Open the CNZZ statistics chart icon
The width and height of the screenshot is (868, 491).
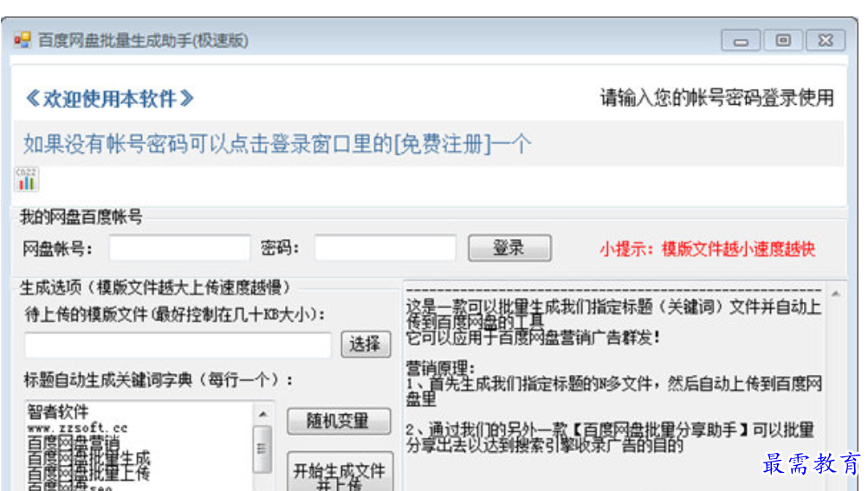[x=26, y=179]
